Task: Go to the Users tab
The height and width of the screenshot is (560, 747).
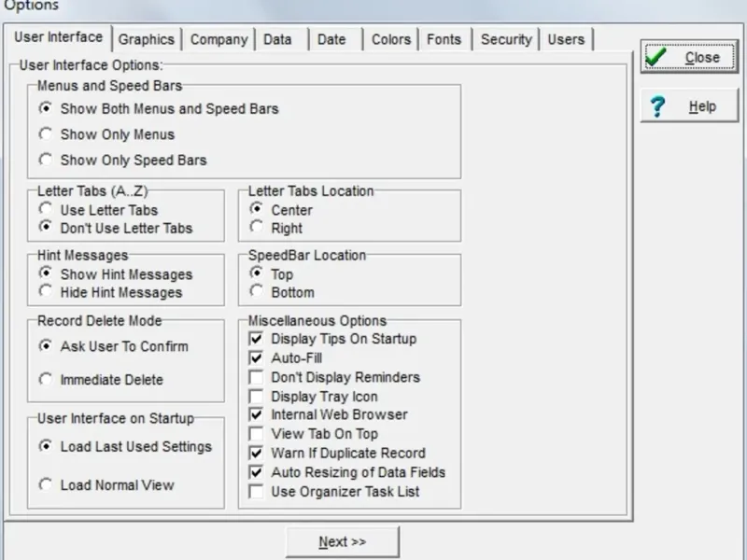Action: [x=566, y=39]
